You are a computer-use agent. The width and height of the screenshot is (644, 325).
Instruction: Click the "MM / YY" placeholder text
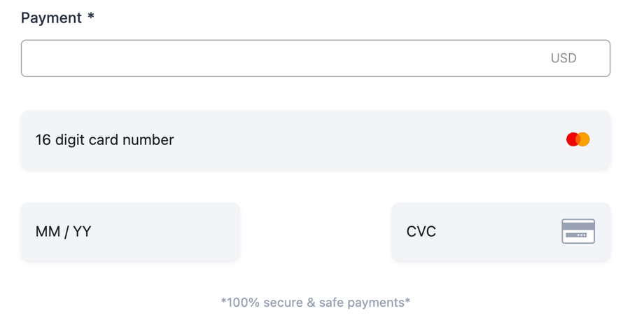click(64, 231)
